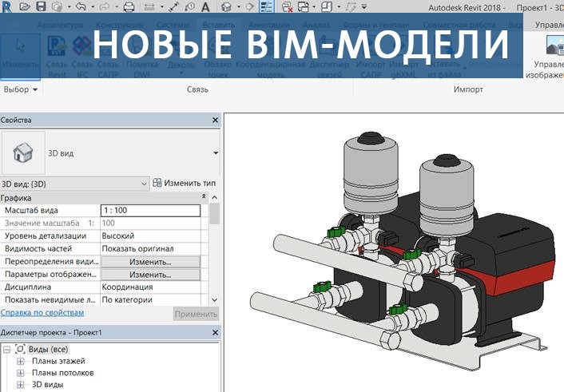The image size is (564, 392).
Task: Close the Свойства panel
Action: point(215,120)
